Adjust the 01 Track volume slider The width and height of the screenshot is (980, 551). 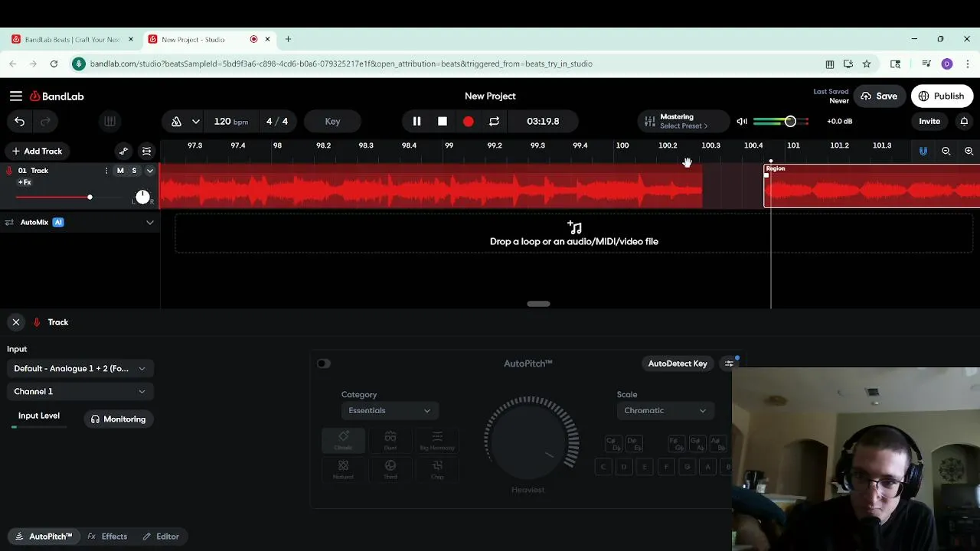[x=90, y=197]
